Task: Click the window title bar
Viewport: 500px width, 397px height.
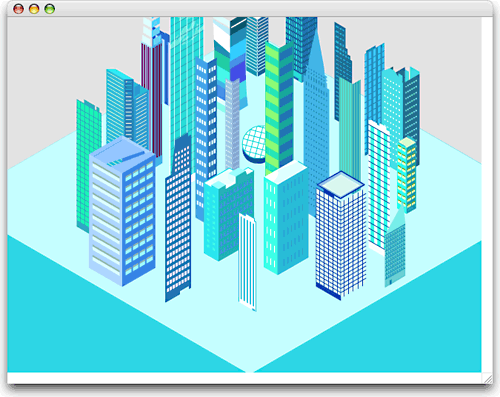Action: (250, 9)
